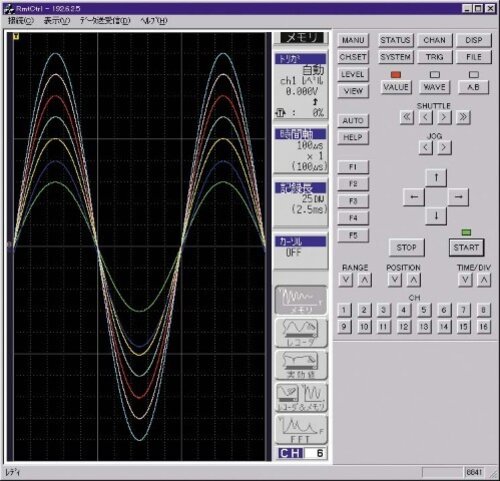Click the AUTO button

pyautogui.click(x=353, y=121)
